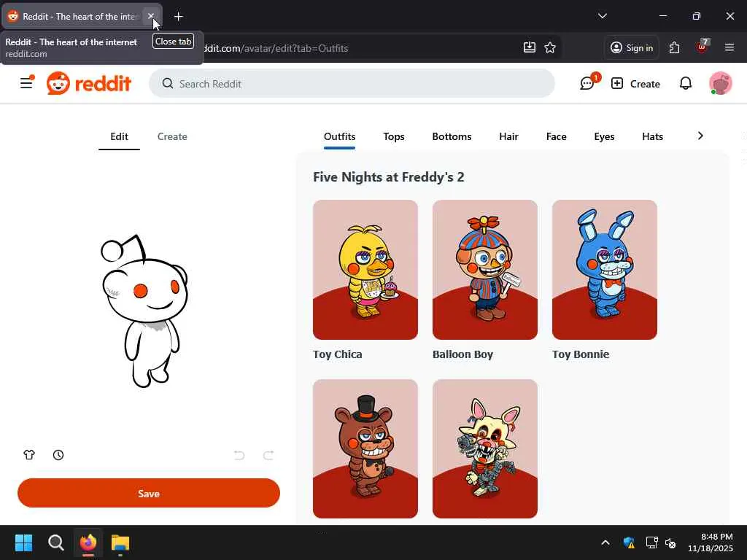Open the clock showing 8:48 PM
Image resolution: width=747 pixels, height=560 pixels.
pos(711,542)
